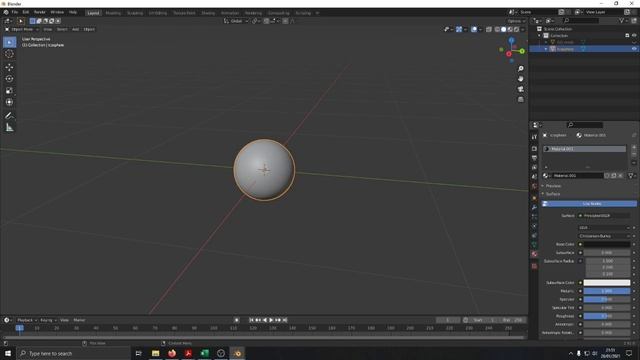Open the Material properties tab

(x=534, y=254)
